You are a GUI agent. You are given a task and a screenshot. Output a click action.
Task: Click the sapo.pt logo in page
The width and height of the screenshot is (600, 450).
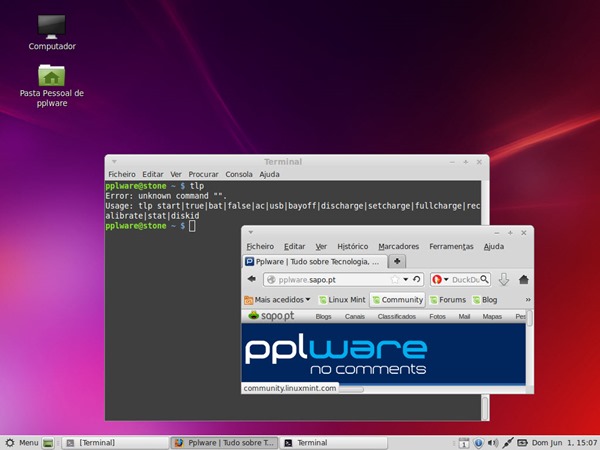pyautogui.click(x=271, y=316)
